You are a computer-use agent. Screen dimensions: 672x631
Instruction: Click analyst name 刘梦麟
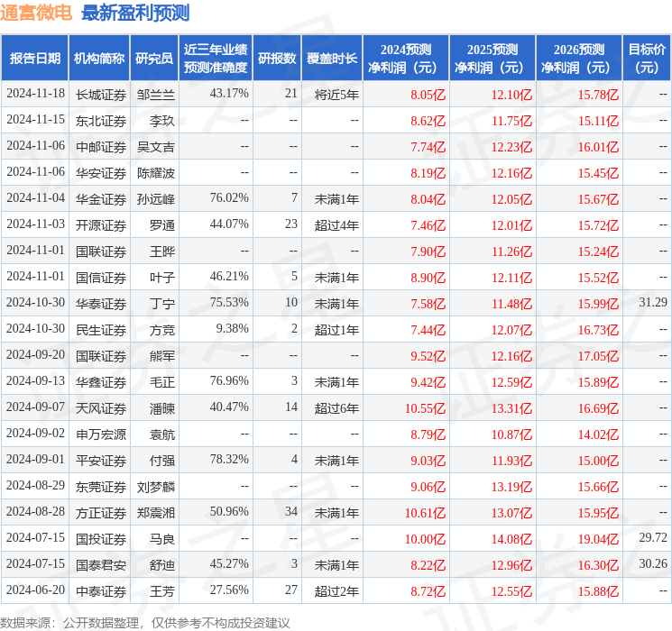point(156,487)
